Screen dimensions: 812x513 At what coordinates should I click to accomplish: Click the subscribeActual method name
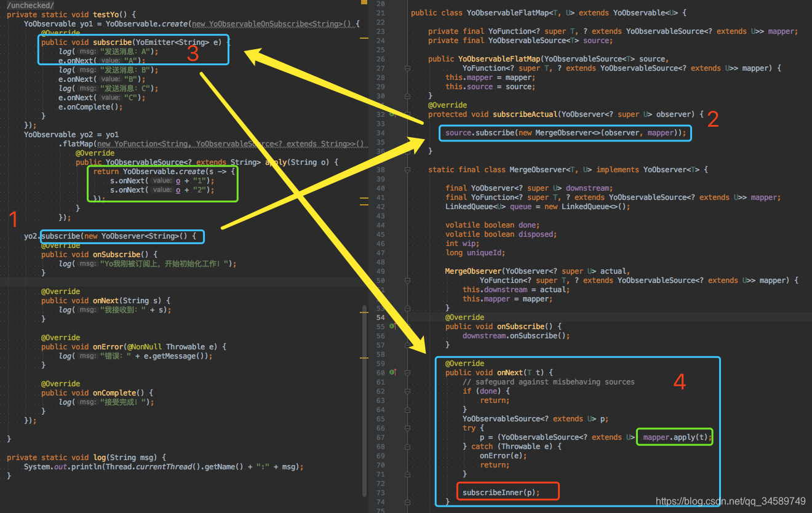[524, 114]
